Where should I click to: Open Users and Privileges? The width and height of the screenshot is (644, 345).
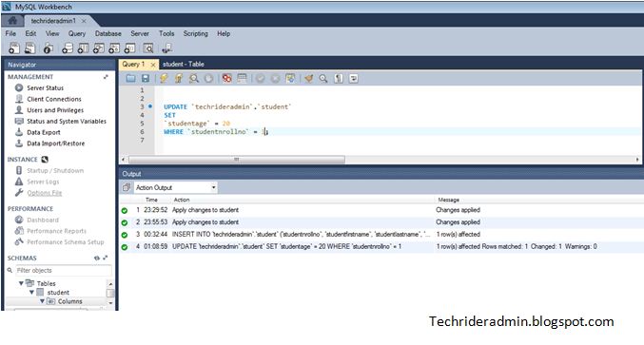[55, 110]
